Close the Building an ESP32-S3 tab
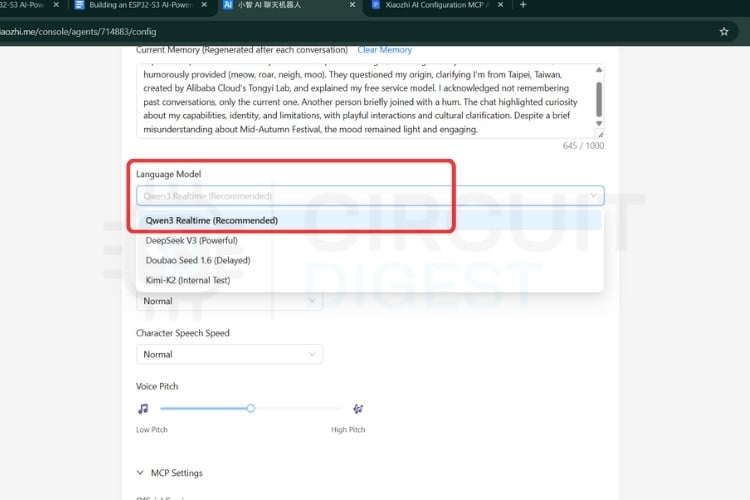Screen dimensions: 750x500 [204, 5]
